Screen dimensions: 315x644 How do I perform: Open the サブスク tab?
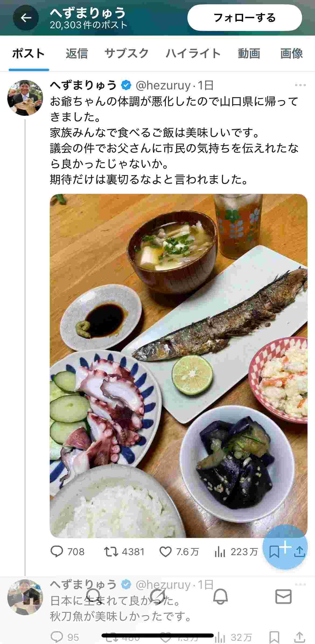point(127,53)
